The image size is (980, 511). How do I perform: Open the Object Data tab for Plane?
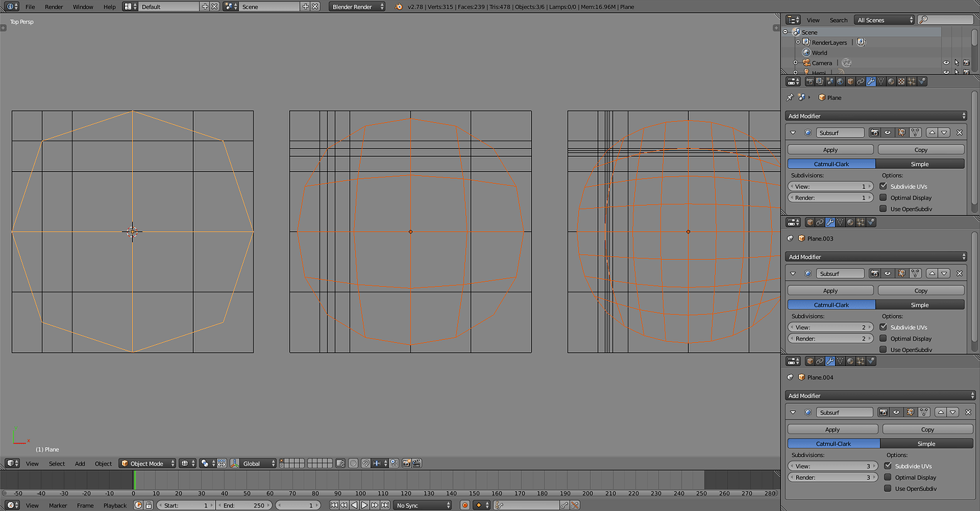click(881, 82)
